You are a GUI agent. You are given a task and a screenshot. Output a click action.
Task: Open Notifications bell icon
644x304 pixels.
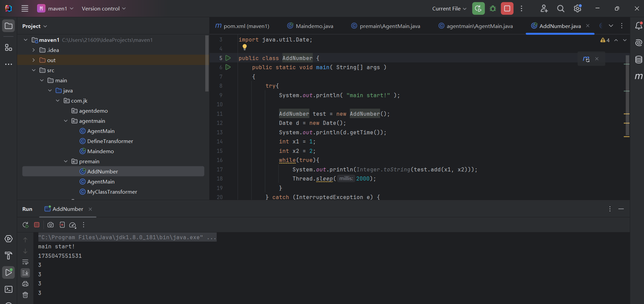pyautogui.click(x=639, y=26)
